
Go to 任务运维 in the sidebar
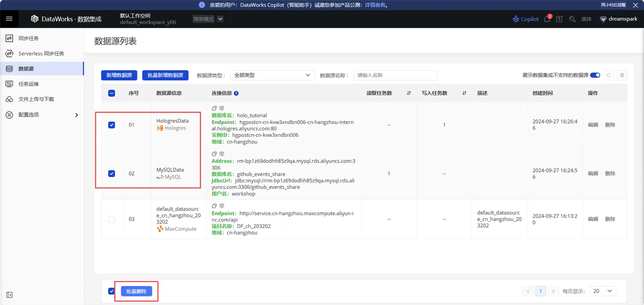pos(29,84)
